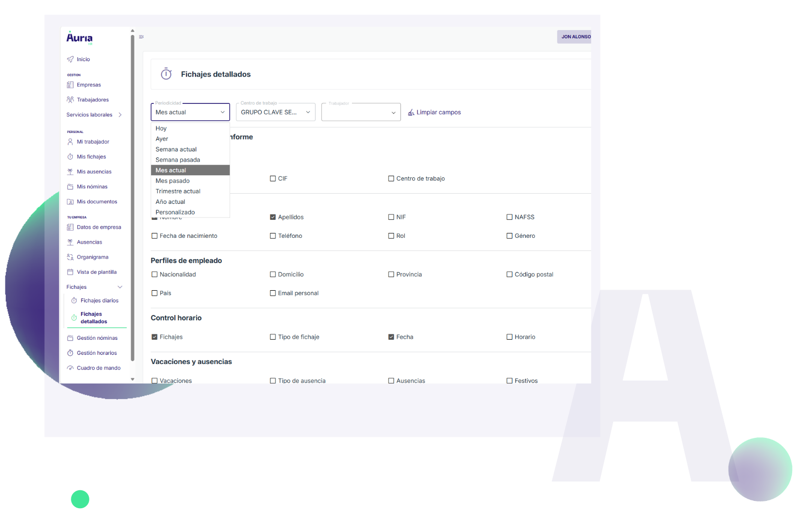Open Fichajes diarios in sidebar
Image resolution: width=799 pixels, height=532 pixels.
(99, 300)
